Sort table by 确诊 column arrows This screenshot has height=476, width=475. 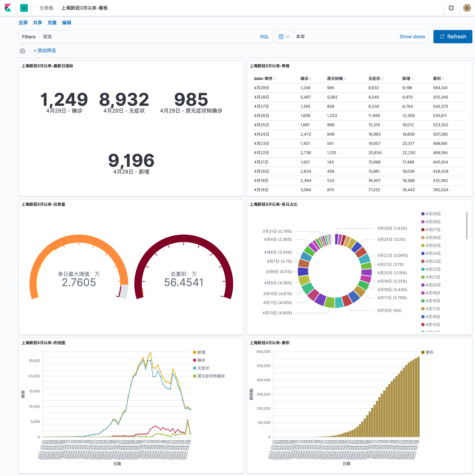tap(310, 79)
